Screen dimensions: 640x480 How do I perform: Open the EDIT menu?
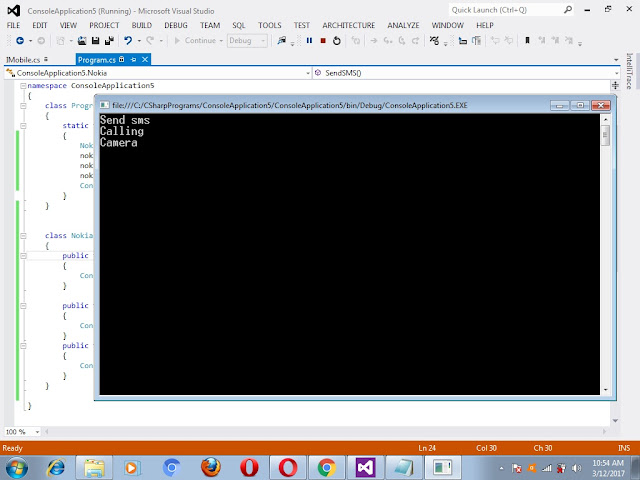[40, 25]
